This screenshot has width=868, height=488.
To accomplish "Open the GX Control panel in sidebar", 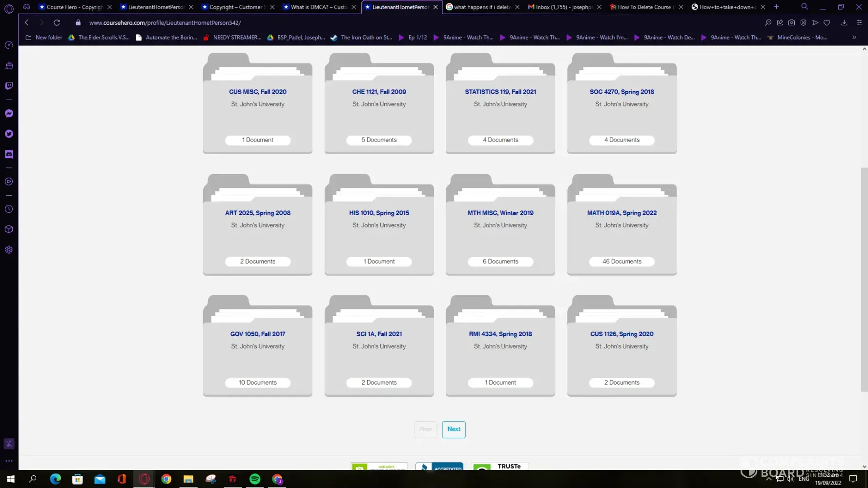I will (x=9, y=45).
